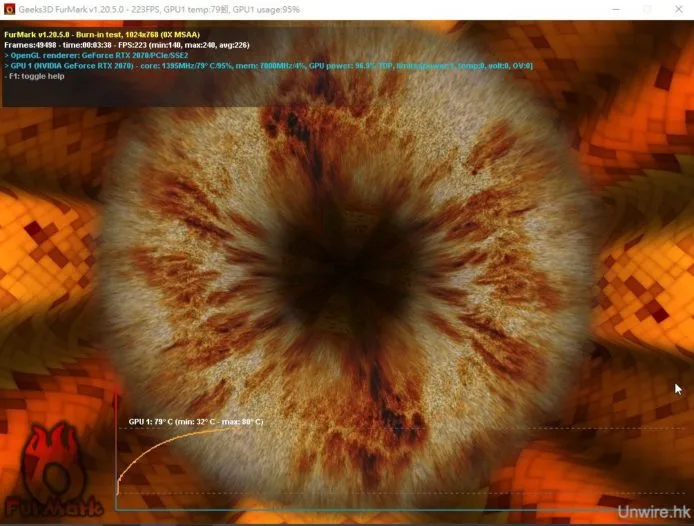694x526 pixels.
Task: Click the 'GPU 1: 79° C' temperature label
Action: [x=196, y=422]
